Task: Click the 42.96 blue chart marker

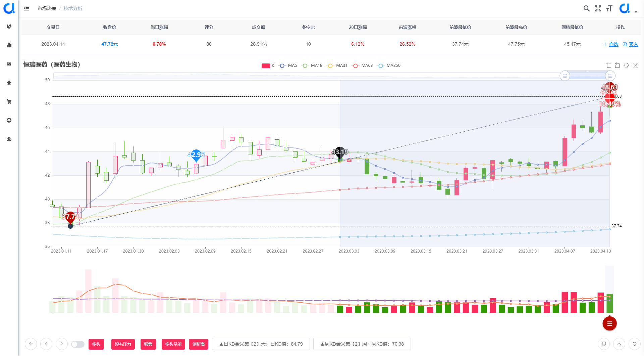Action: click(196, 155)
